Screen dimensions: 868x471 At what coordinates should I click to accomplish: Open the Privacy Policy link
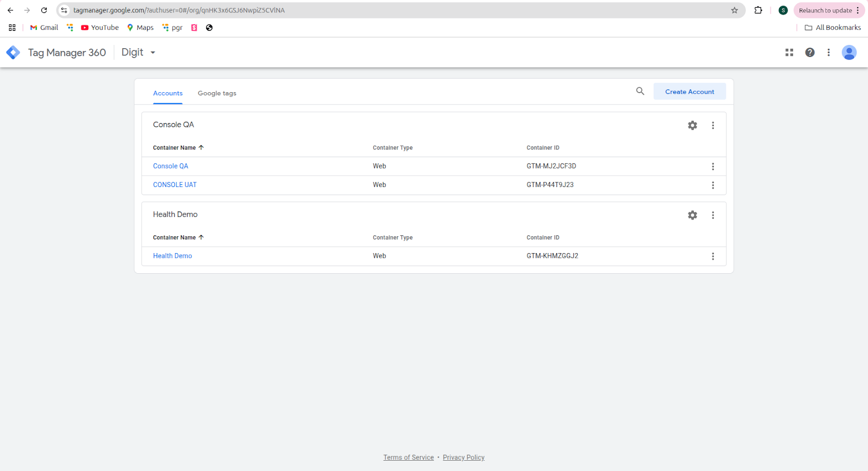463,457
